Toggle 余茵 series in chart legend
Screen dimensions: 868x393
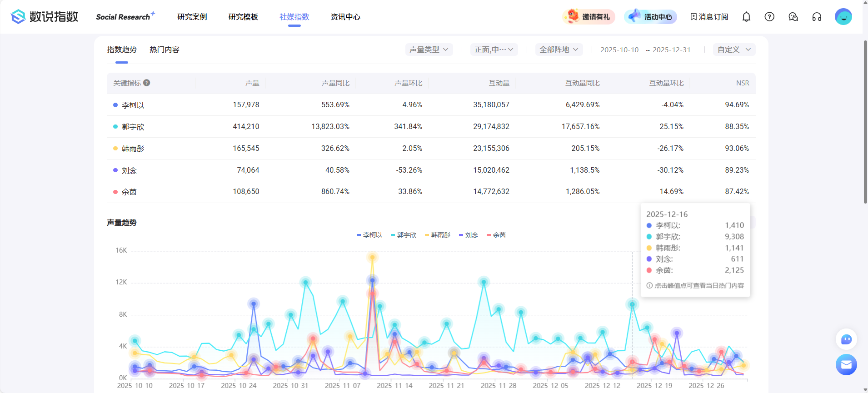(x=496, y=235)
